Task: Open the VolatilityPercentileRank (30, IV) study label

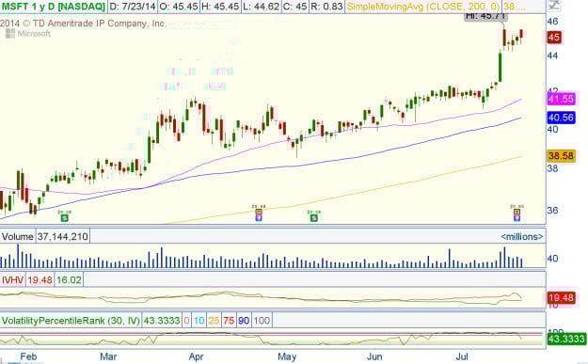Action: pyautogui.click(x=71, y=321)
